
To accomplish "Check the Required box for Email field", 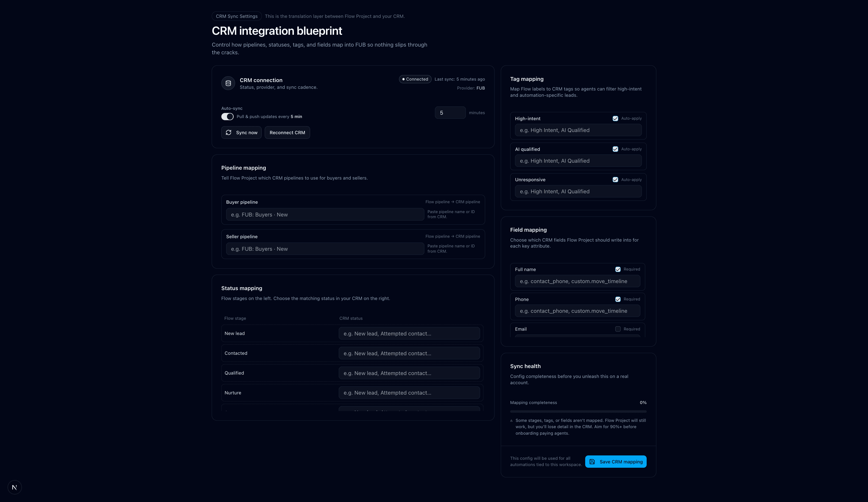I will pos(618,329).
